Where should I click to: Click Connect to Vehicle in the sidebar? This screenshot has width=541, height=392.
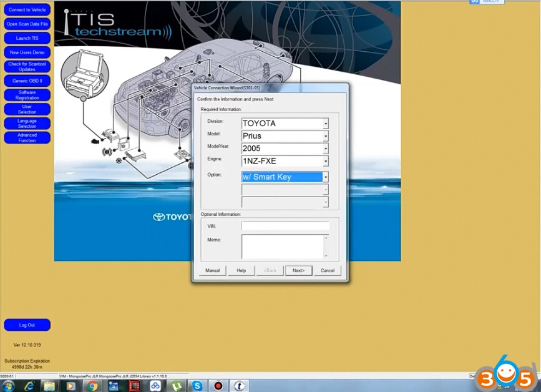[x=27, y=9]
